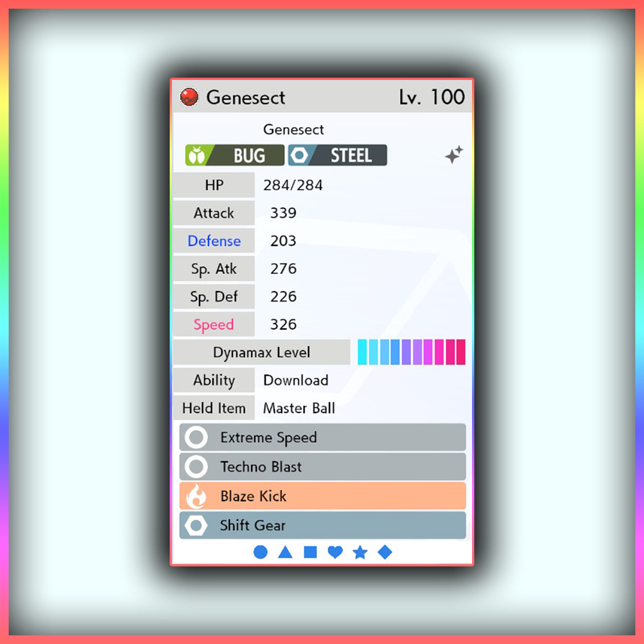Open the Ability dropdown for Download
The image size is (644, 644).
click(328, 382)
